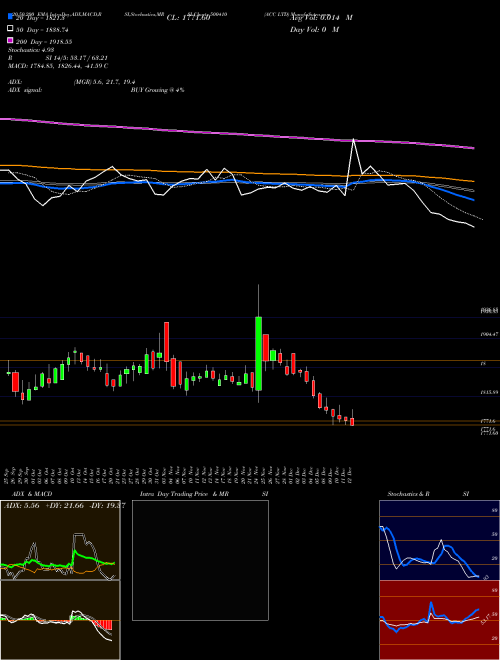Click the 'Stochastics & R' panel title
500x660 pixels.
408,494
